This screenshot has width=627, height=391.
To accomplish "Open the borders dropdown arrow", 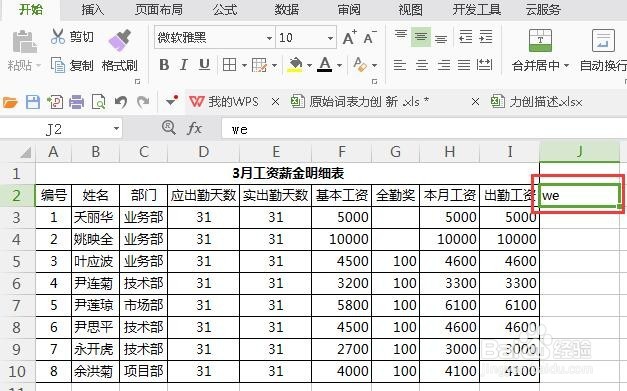I will tap(244, 65).
